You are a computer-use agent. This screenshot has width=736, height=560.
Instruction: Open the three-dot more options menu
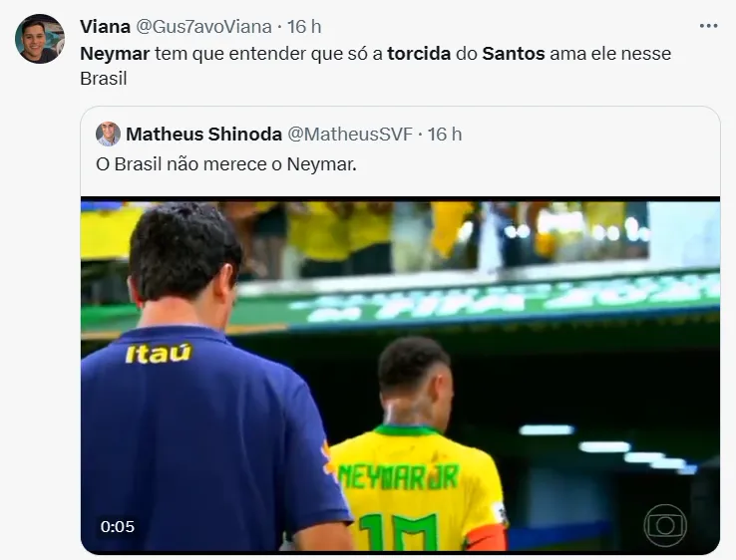point(708,26)
